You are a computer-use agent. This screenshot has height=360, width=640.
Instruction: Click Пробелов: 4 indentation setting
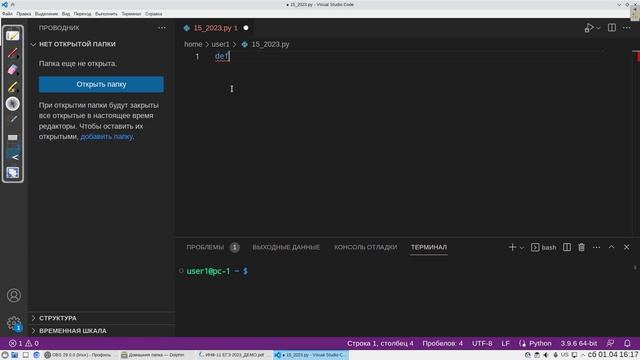pos(442,343)
